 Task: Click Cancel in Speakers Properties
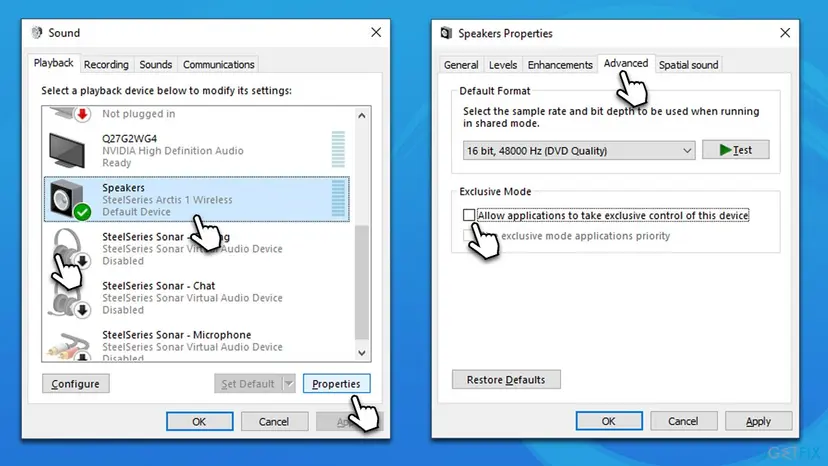(683, 421)
